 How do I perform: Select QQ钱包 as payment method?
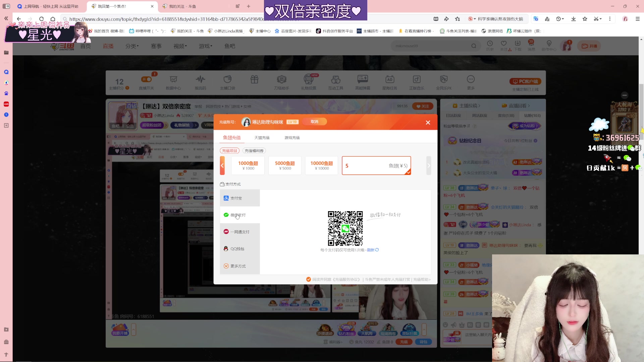click(240, 249)
